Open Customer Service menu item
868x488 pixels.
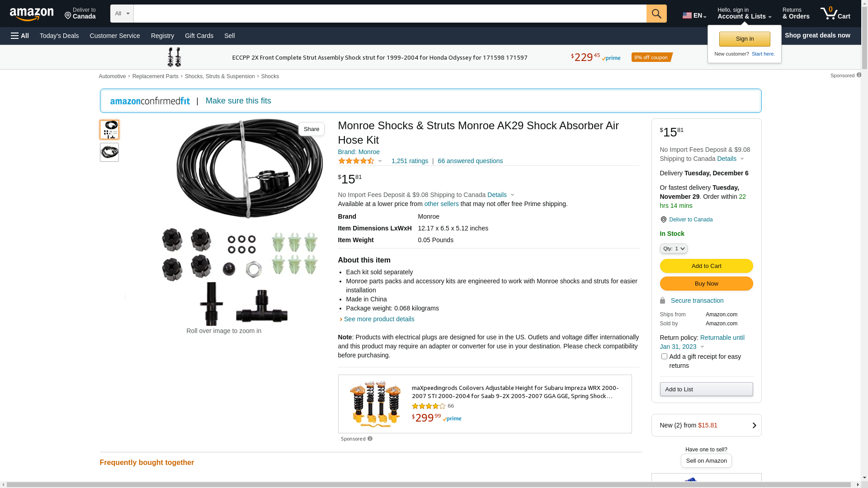[115, 36]
